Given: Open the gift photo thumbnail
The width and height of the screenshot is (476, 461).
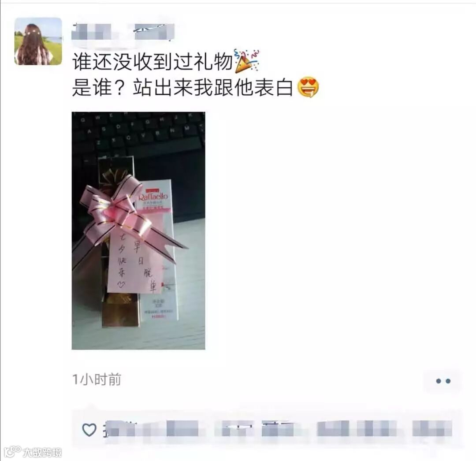Looking at the screenshot, I should pyautogui.click(x=138, y=230).
